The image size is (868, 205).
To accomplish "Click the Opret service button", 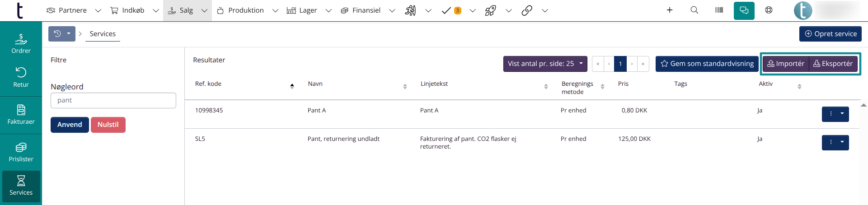I will [830, 34].
